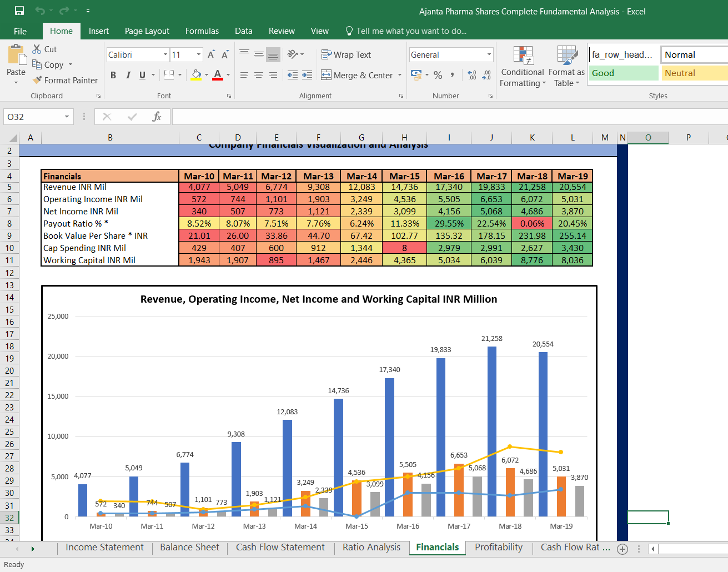Click Increase Indent icon
Image resolution: width=728 pixels, height=572 pixels.
pyautogui.click(x=307, y=75)
